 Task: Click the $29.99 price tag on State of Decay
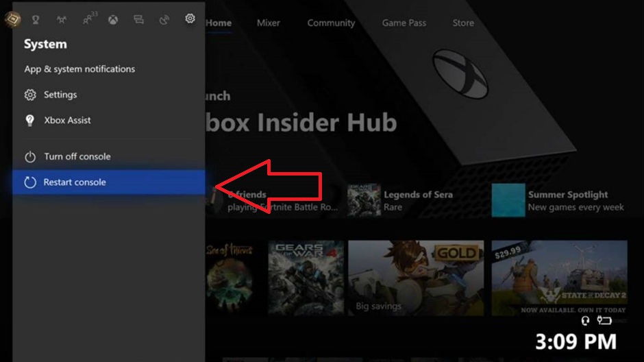[508, 252]
